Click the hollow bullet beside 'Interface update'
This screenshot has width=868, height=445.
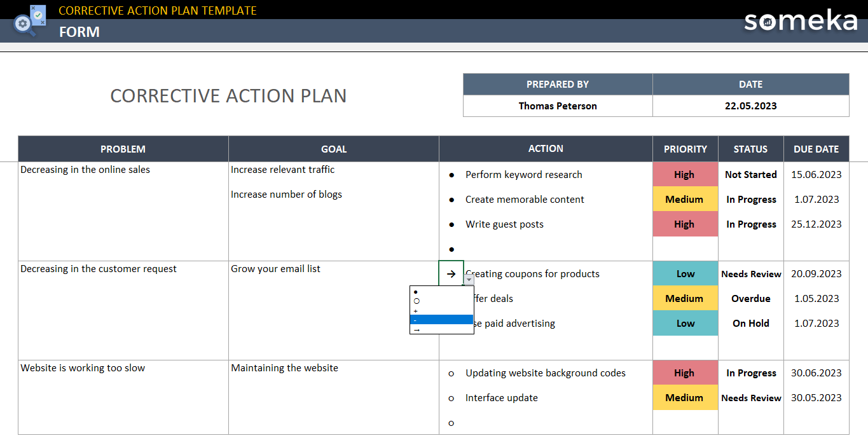451,398
